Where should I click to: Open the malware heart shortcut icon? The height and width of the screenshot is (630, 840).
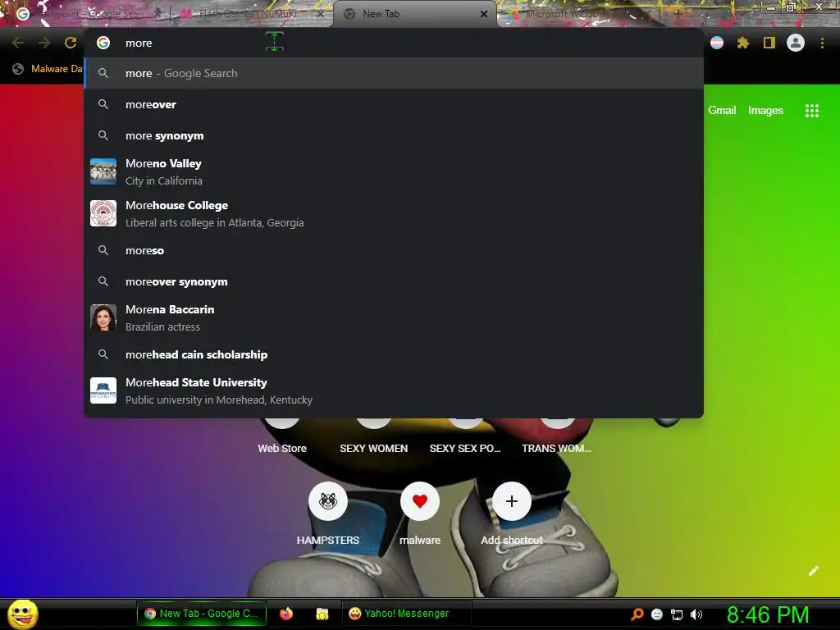pos(420,501)
